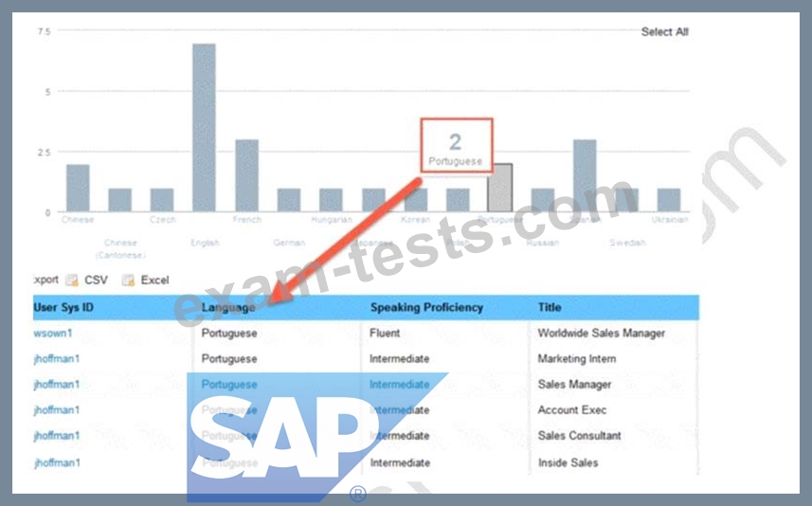Click 'Portuguese' in the wsown1 row
This screenshot has height=506, width=812.
(x=229, y=333)
